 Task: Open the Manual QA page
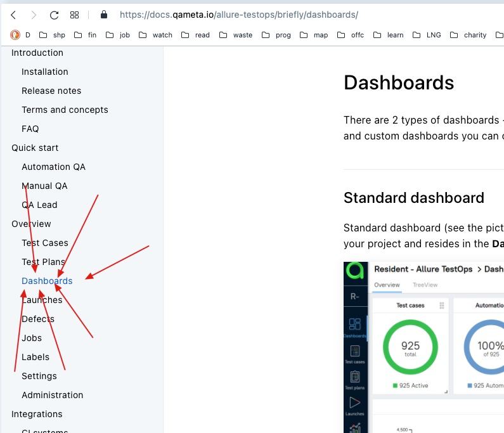(x=44, y=186)
